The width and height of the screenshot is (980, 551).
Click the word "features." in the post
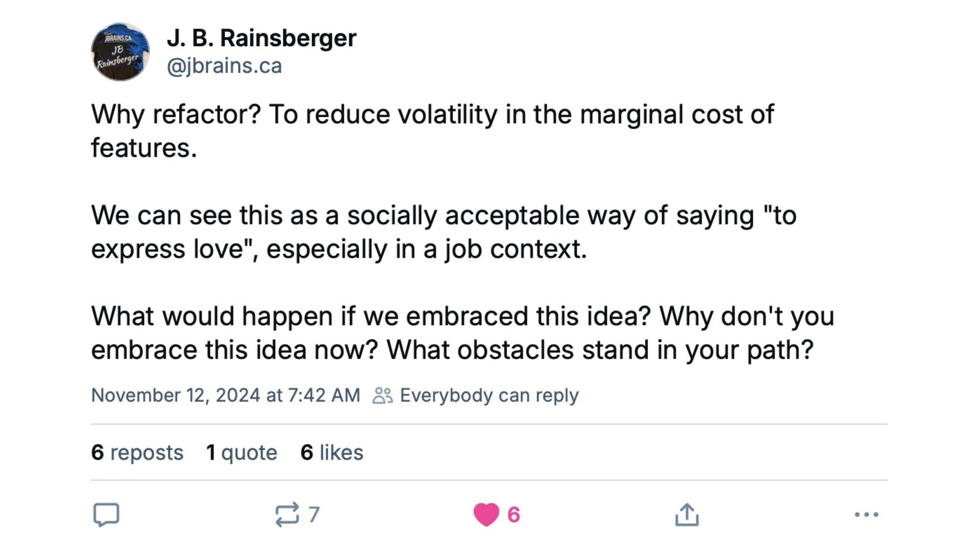coord(144,148)
